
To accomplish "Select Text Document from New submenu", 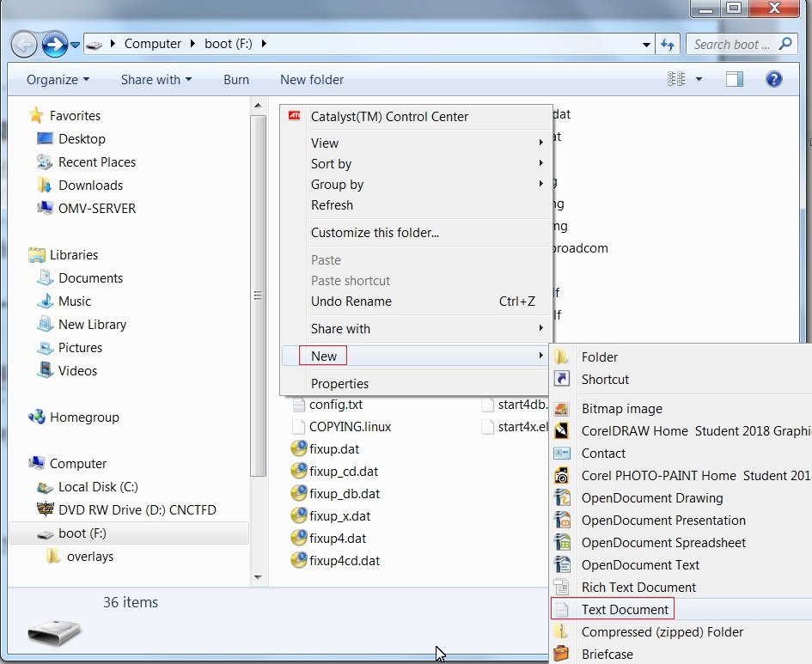I will (625, 610).
